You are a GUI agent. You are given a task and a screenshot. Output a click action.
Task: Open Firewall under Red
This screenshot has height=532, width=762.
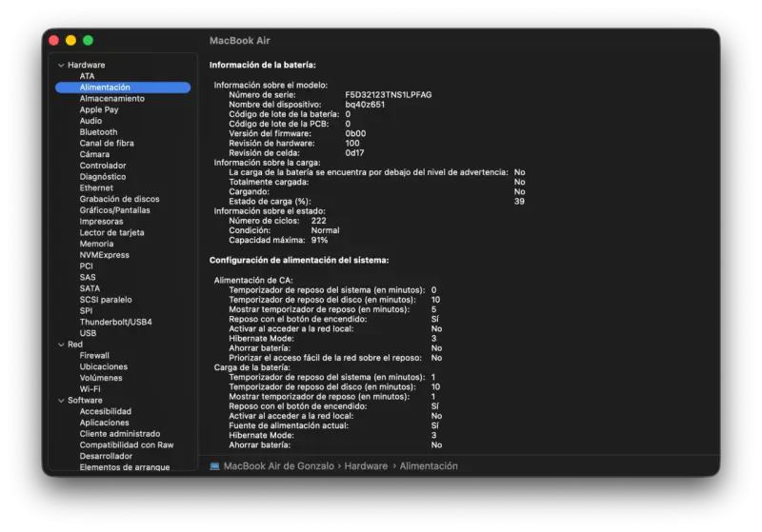pyautogui.click(x=94, y=355)
